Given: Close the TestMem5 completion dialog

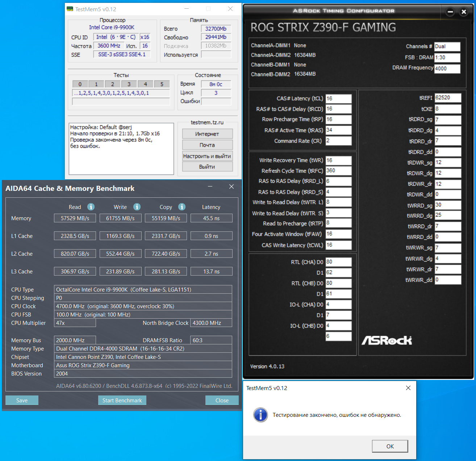Looking at the screenshot, I should (408, 388).
